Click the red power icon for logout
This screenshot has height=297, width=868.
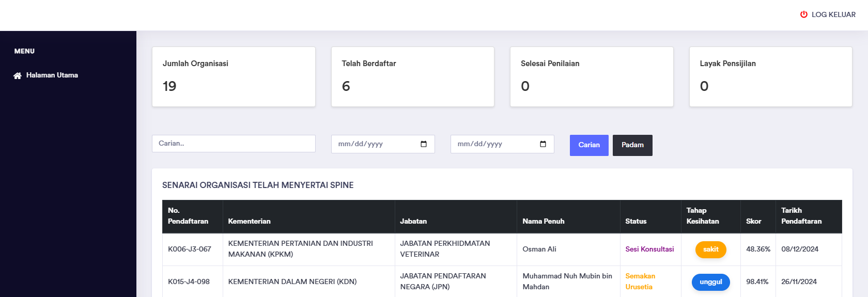tap(803, 14)
